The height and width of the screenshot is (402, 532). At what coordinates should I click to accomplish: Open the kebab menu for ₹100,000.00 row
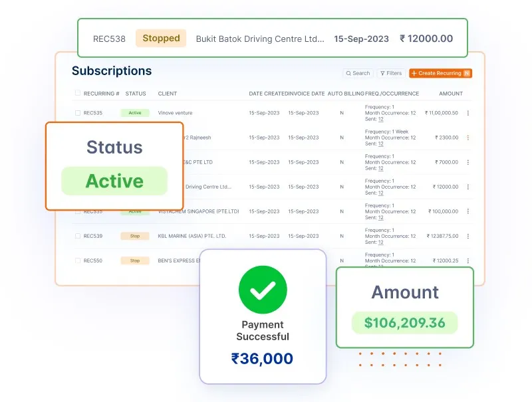pos(468,211)
